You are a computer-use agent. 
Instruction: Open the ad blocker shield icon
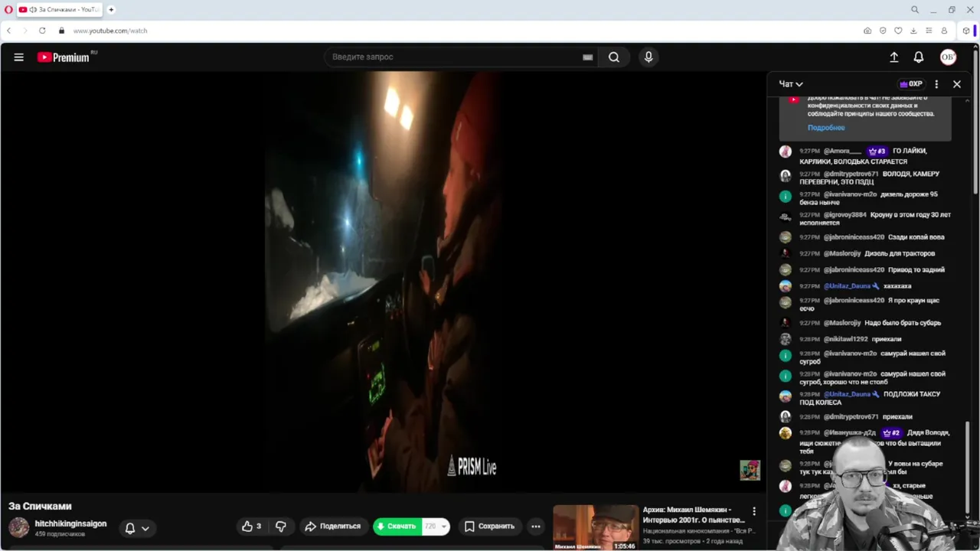[883, 31]
